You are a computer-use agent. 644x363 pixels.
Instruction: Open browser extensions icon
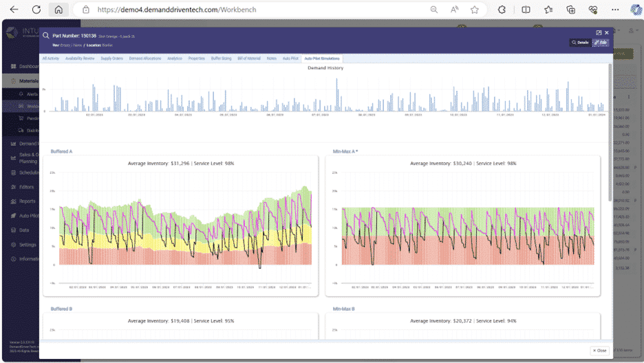[502, 10]
